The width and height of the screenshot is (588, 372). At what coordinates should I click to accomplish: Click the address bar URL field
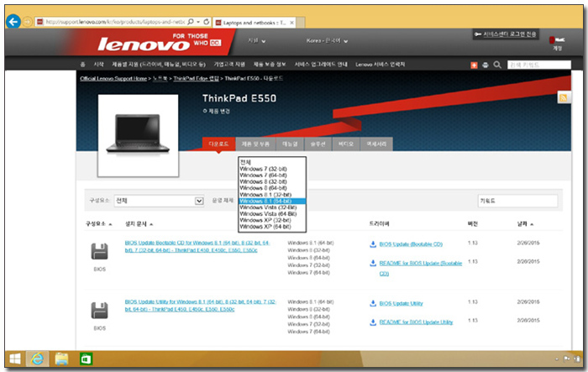coord(116,22)
